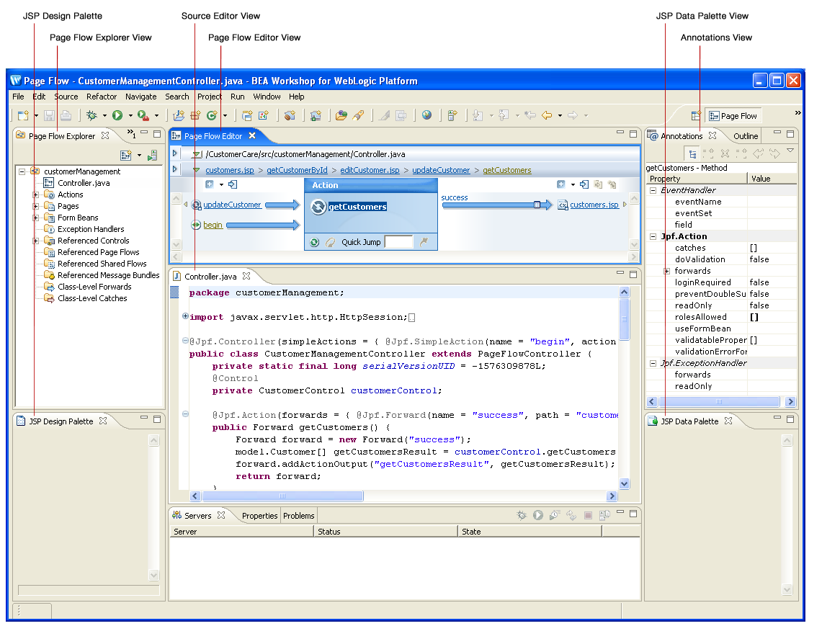Switch to the Problems tab

[x=299, y=516]
